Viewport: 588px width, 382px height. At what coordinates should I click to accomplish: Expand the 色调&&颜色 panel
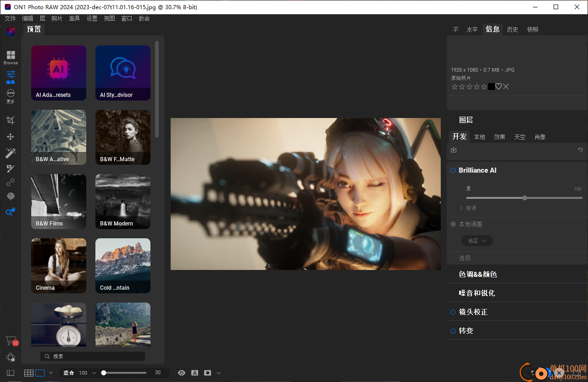478,274
